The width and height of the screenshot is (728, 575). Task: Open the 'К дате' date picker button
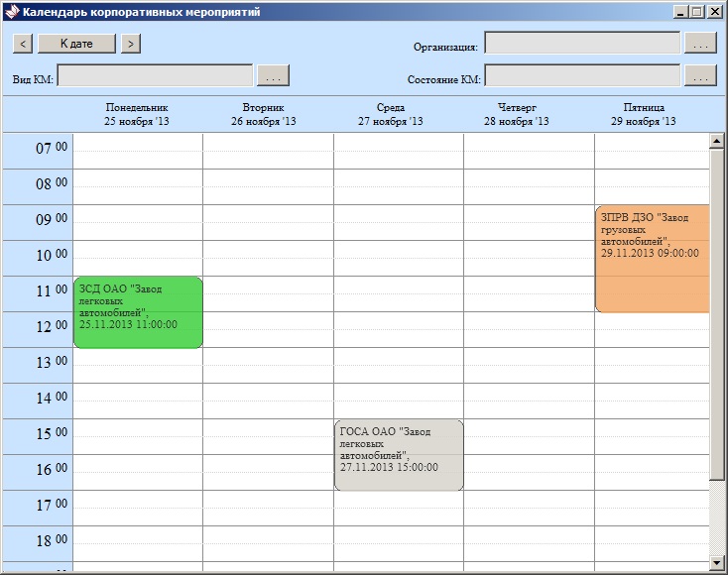click(x=76, y=44)
